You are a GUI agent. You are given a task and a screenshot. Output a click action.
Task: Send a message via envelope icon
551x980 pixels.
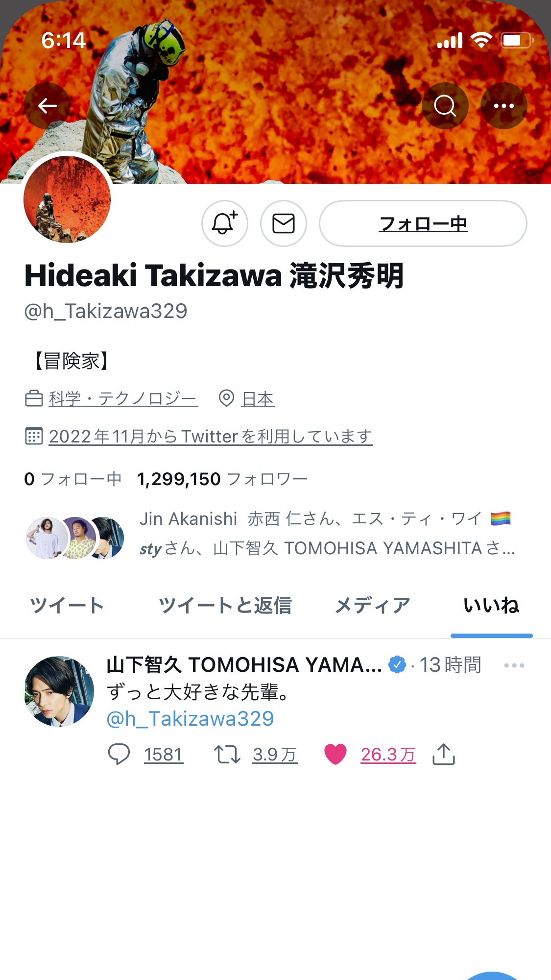(284, 223)
